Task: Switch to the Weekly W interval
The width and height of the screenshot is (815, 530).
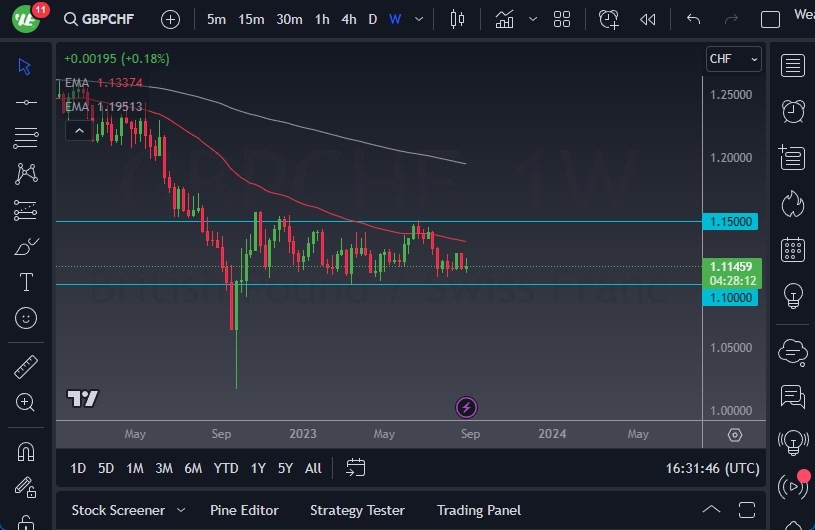Action: point(395,19)
